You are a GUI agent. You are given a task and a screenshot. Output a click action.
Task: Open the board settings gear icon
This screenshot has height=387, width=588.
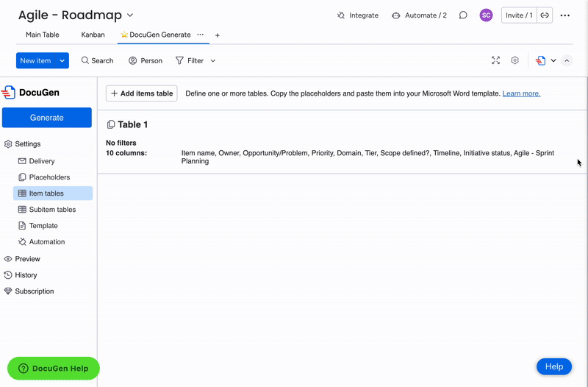[x=514, y=60]
